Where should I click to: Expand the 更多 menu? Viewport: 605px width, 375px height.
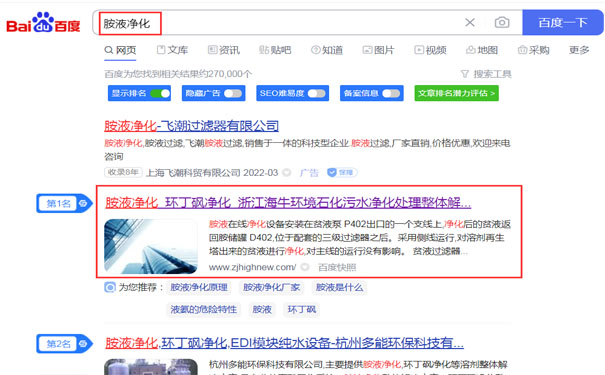579,50
